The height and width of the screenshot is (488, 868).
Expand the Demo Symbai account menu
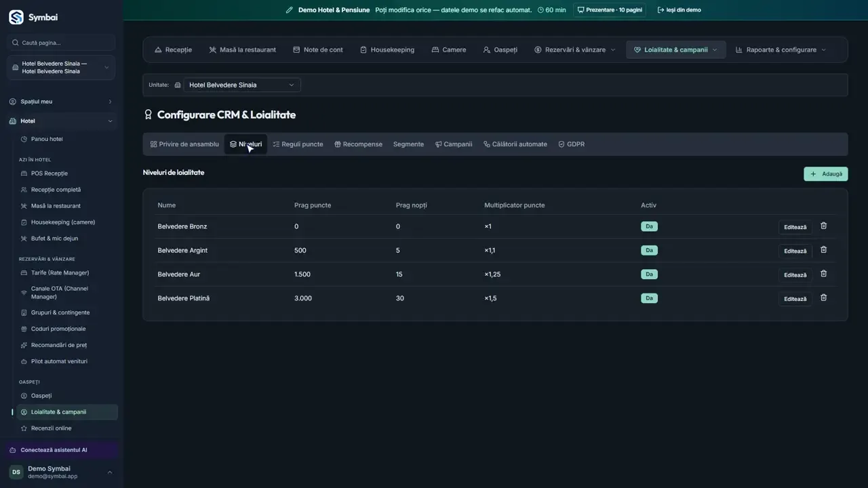coord(62,472)
